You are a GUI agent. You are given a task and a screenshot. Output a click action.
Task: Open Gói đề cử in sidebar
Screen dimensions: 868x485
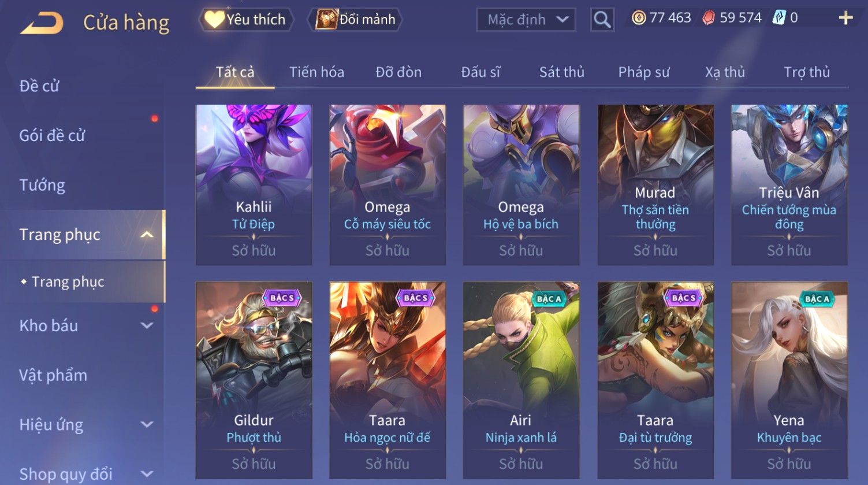pos(52,135)
